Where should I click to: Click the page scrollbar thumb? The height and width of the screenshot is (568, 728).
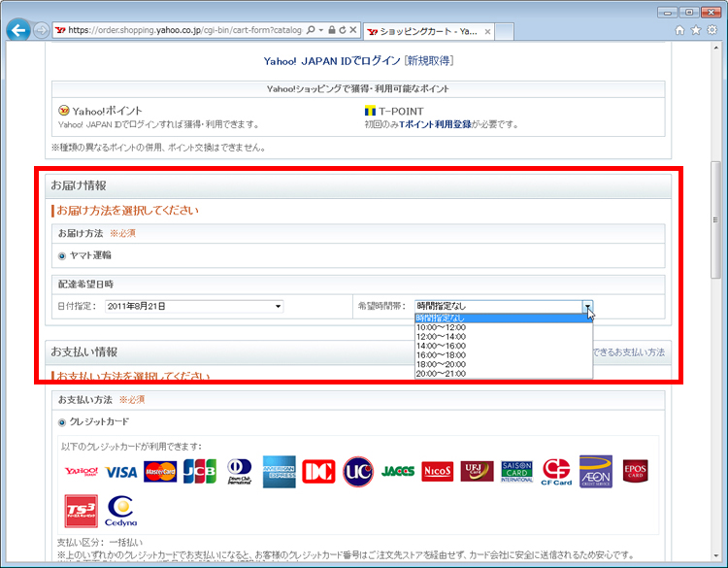715,220
